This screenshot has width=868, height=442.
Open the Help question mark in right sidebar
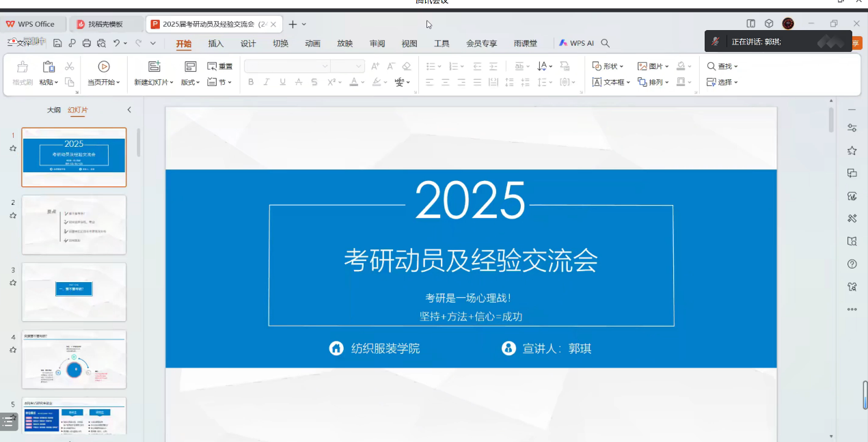click(852, 264)
